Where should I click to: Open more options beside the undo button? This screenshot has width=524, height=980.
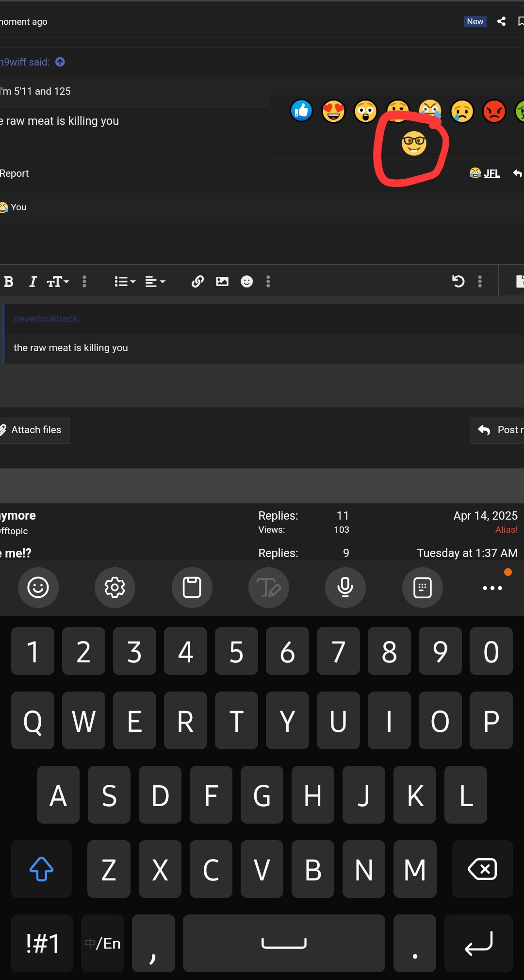(x=480, y=282)
